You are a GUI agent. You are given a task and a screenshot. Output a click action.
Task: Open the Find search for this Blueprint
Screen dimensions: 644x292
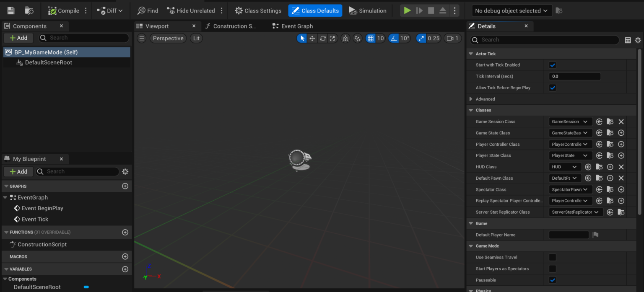(x=147, y=10)
